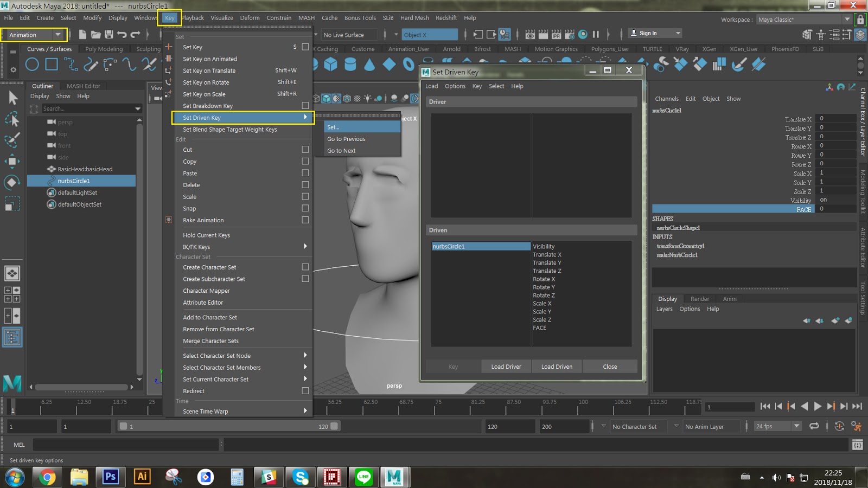Pick the Paint Selection tool in the toolbox
The image size is (868, 488).
pyautogui.click(x=12, y=139)
